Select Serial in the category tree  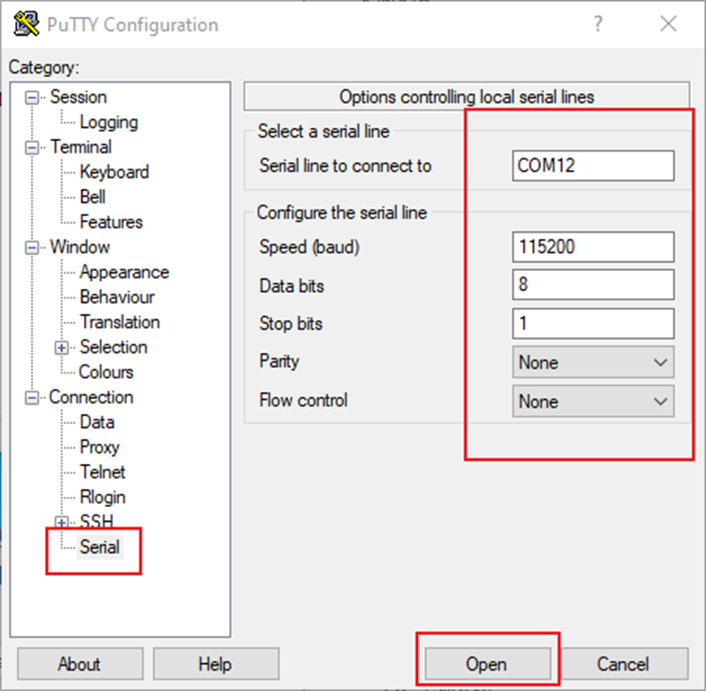[99, 547]
